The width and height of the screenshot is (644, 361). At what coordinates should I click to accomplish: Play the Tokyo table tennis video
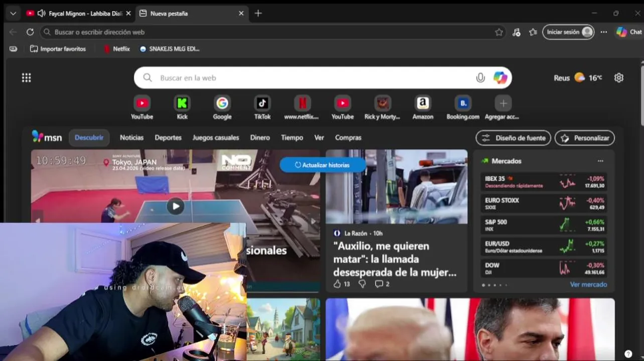click(175, 206)
